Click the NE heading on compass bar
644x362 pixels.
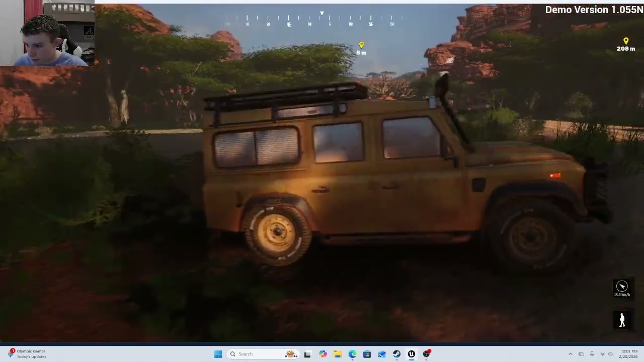(289, 24)
